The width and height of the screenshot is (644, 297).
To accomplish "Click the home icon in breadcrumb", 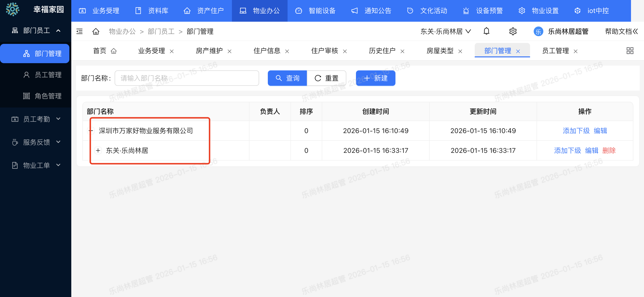I will pyautogui.click(x=96, y=31).
